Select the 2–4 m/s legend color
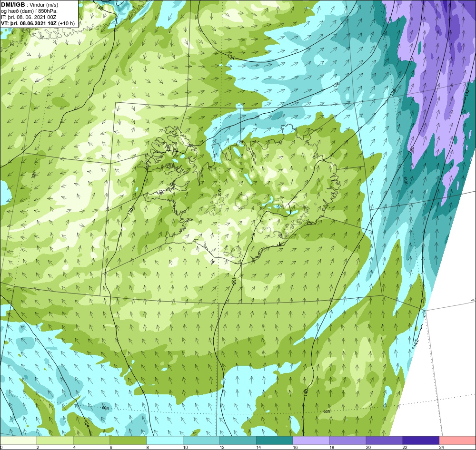 tap(55, 440)
